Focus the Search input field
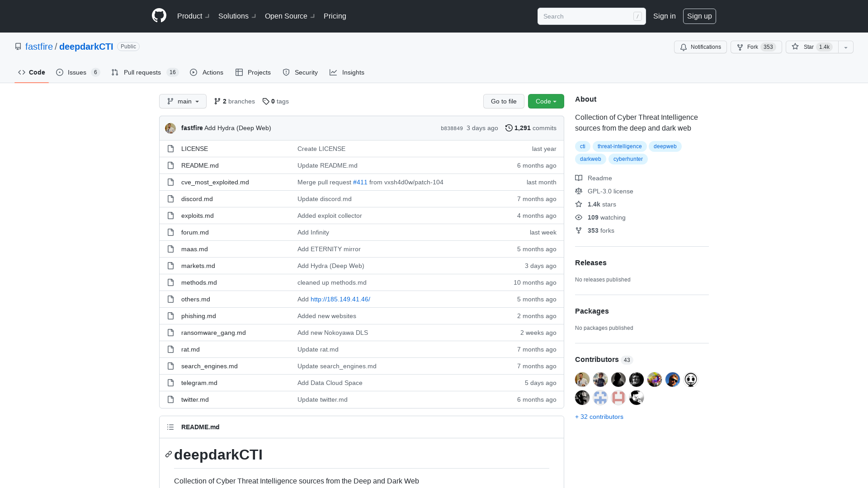 [x=591, y=16]
